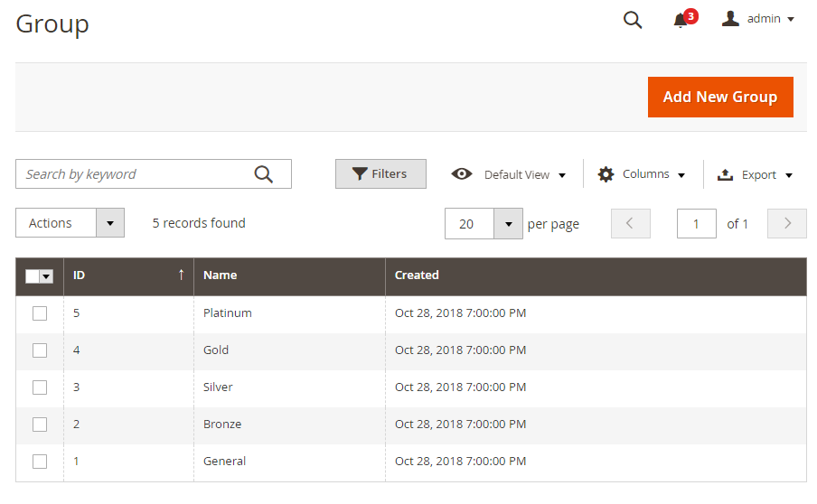Go to previous page arrow
Screen dimensions: 817x504
631,224
